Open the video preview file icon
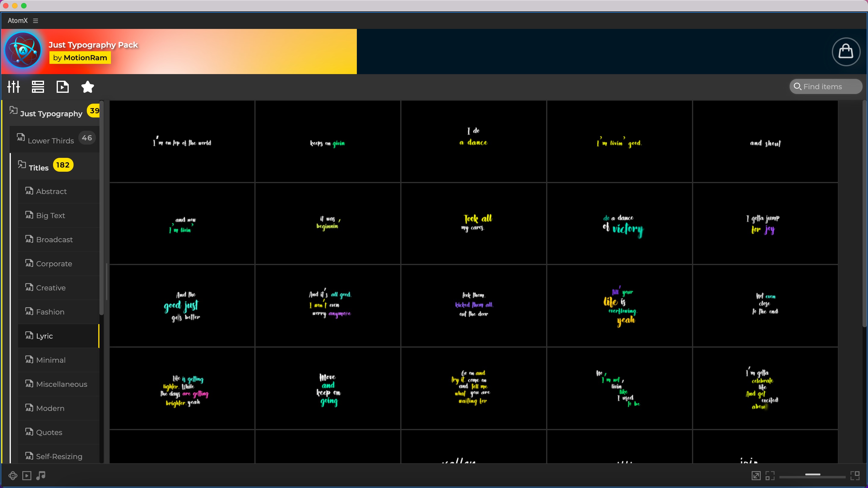 tap(63, 87)
